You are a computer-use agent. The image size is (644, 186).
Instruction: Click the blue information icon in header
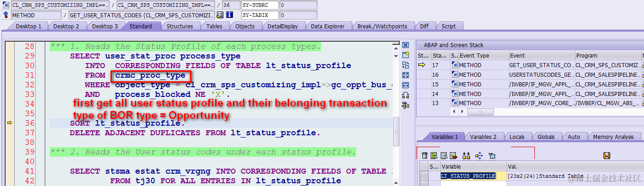click(229, 15)
